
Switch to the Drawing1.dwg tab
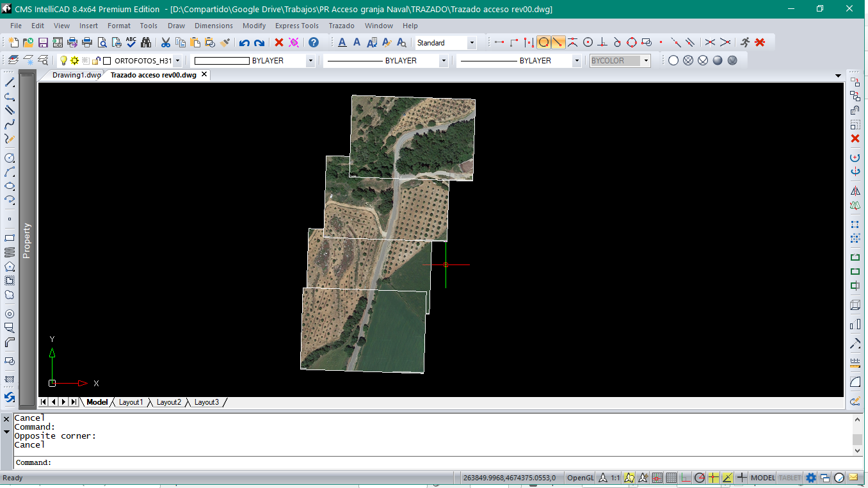click(76, 75)
